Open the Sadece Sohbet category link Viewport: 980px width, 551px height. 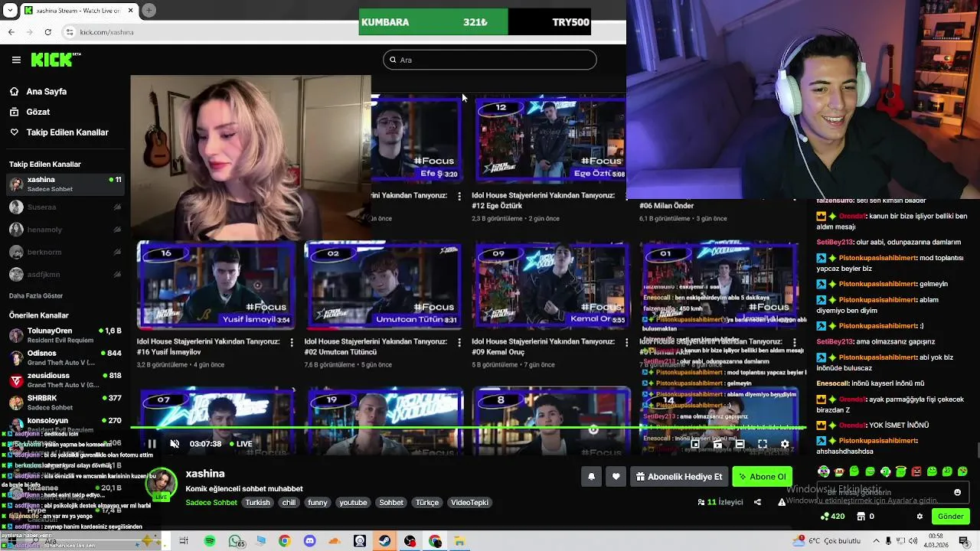coord(211,503)
